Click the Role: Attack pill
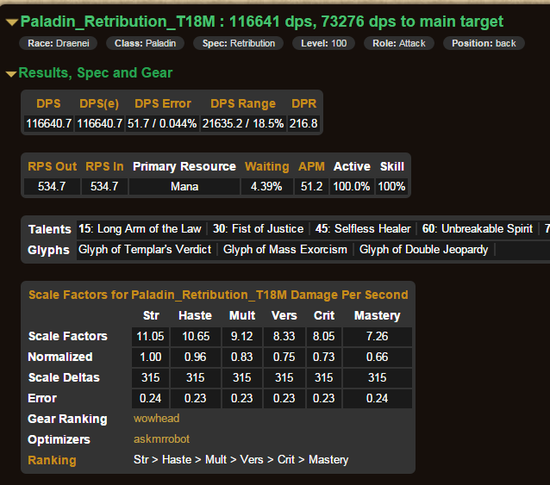Viewport: 550px width, 485px height. pyautogui.click(x=399, y=43)
